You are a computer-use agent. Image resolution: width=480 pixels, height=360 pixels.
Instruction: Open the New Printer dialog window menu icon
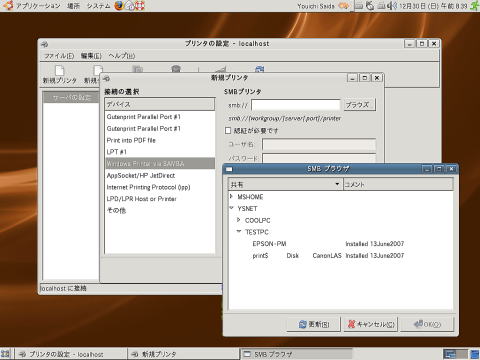coord(106,78)
